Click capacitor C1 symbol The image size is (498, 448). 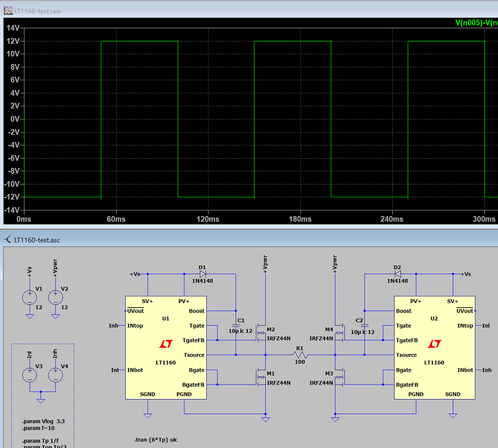pos(236,326)
